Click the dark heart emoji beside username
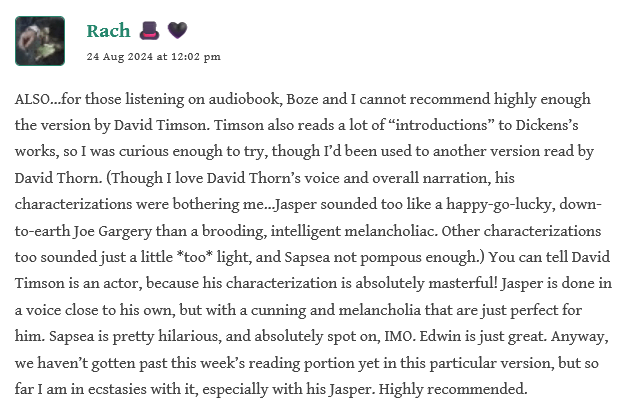This screenshot has width=624, height=411. pos(176,31)
